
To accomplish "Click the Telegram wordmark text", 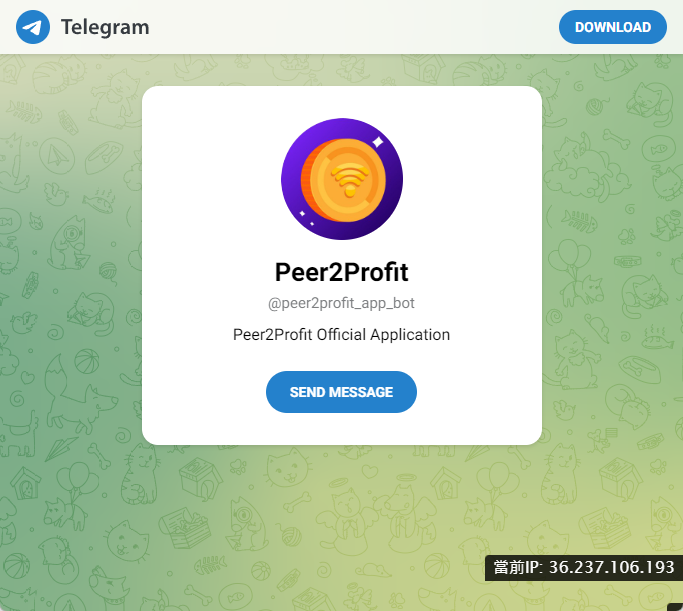I will tap(105, 27).
